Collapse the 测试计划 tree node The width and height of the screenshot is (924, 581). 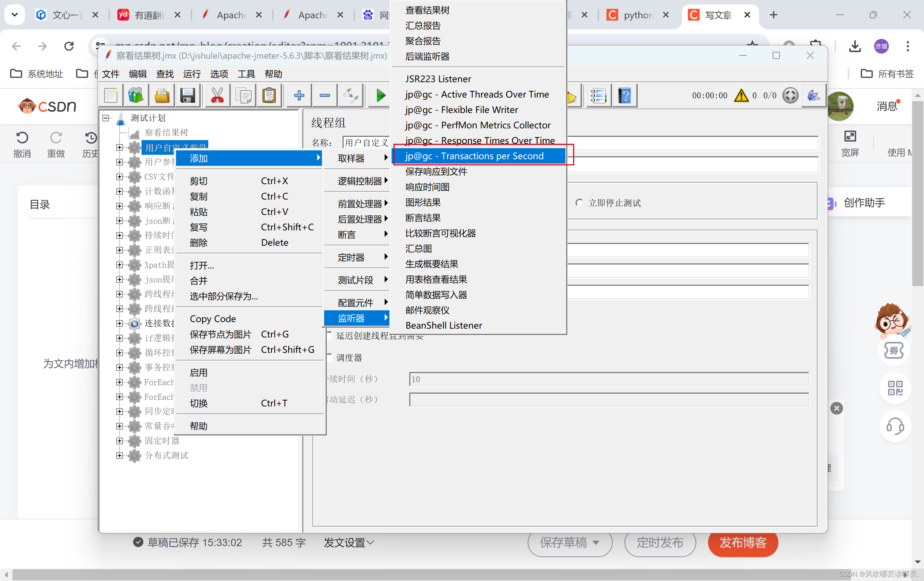coord(106,118)
